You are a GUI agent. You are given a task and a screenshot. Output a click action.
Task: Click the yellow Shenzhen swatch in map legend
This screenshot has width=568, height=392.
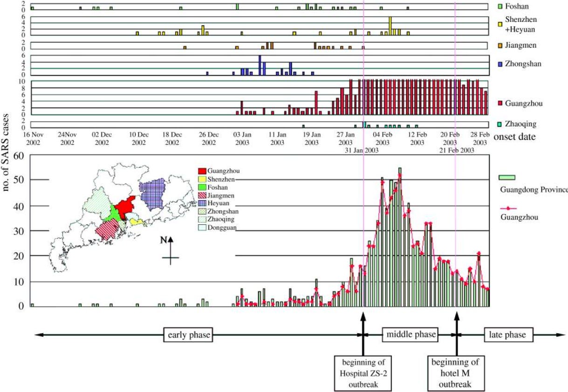point(202,179)
